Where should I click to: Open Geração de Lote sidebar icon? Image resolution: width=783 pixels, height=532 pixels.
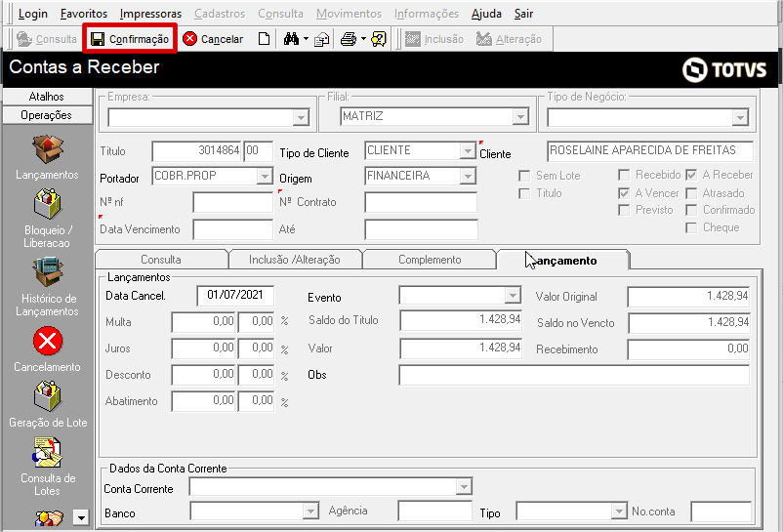click(48, 396)
